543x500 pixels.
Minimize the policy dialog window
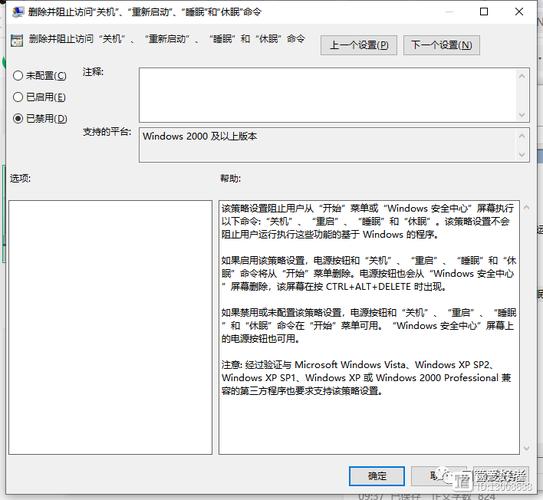click(x=449, y=12)
